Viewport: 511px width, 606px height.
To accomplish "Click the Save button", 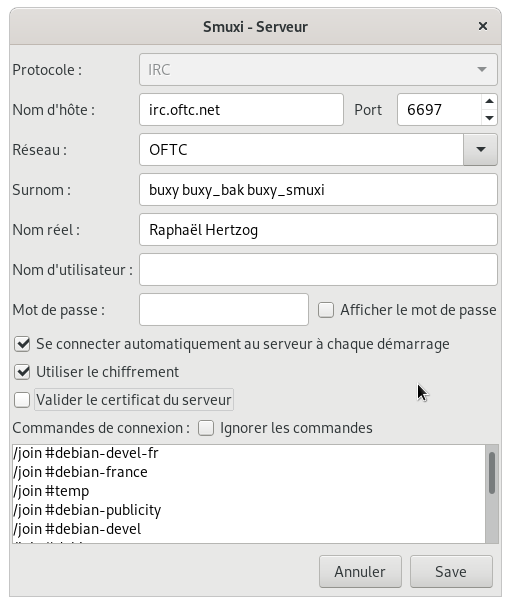I will click(451, 572).
